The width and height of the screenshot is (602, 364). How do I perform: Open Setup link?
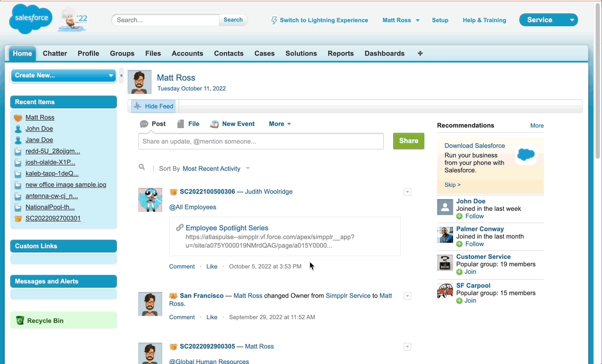[440, 20]
